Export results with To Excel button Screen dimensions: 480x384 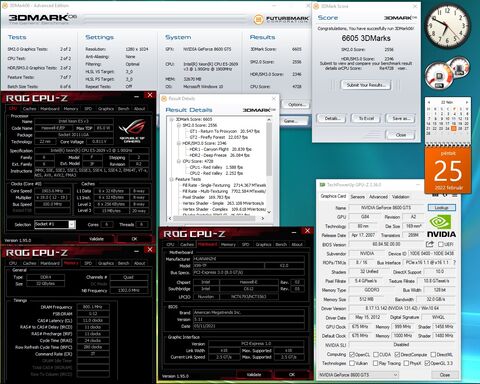point(366,118)
